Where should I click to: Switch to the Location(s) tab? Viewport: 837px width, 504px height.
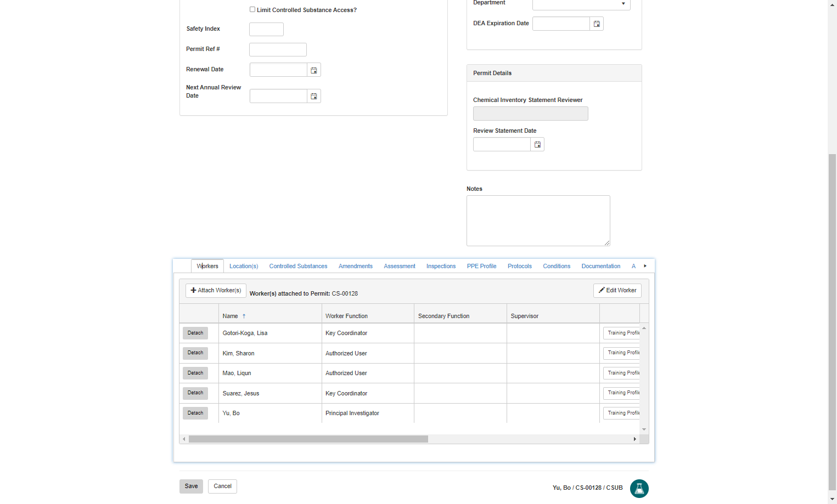(x=244, y=267)
